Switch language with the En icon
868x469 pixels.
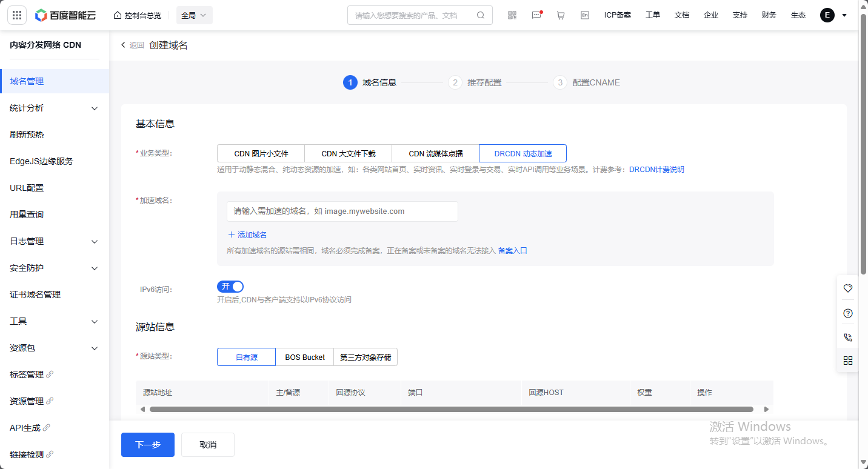(585, 15)
